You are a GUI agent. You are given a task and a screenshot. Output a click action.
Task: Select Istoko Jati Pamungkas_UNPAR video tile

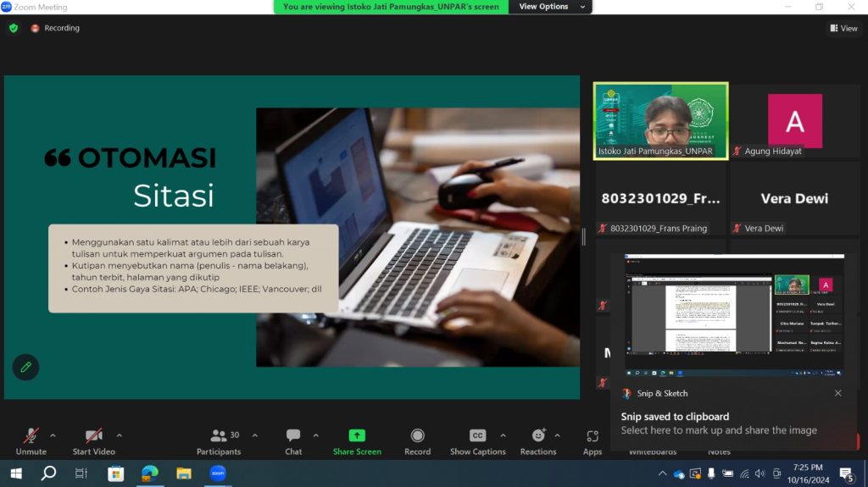[660, 121]
